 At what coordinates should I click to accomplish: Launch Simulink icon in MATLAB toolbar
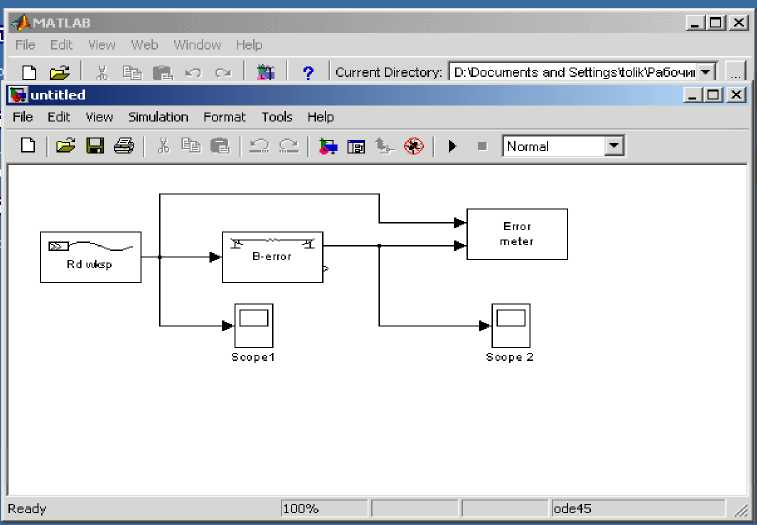tap(266, 72)
